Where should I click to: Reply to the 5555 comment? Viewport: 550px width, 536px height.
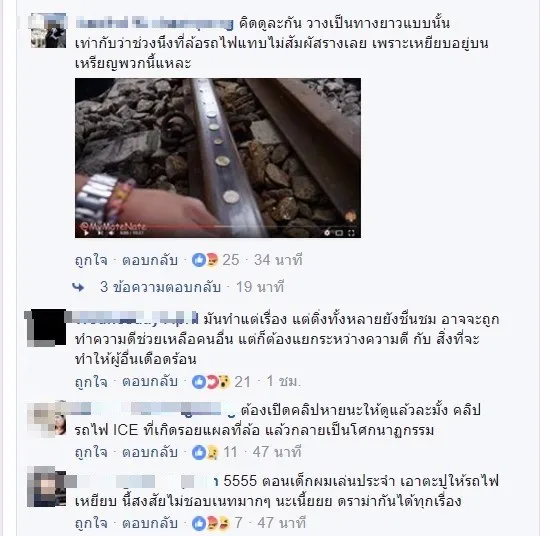click(x=150, y=523)
